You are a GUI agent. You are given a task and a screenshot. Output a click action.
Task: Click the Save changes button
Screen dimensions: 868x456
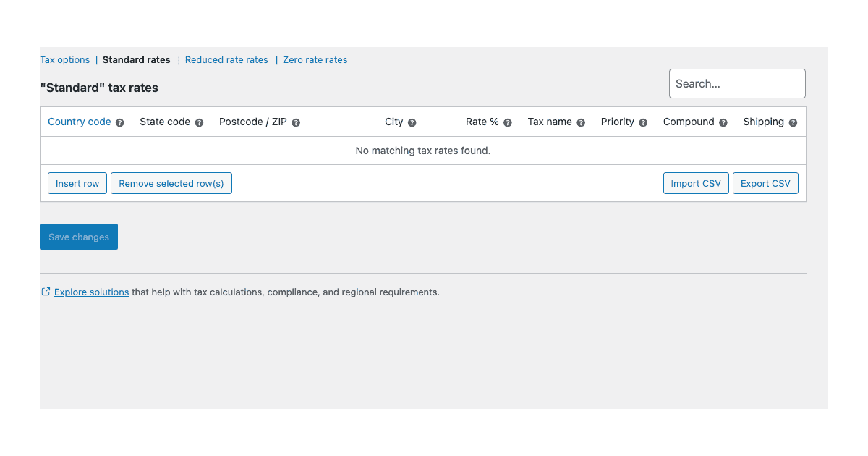(79, 237)
